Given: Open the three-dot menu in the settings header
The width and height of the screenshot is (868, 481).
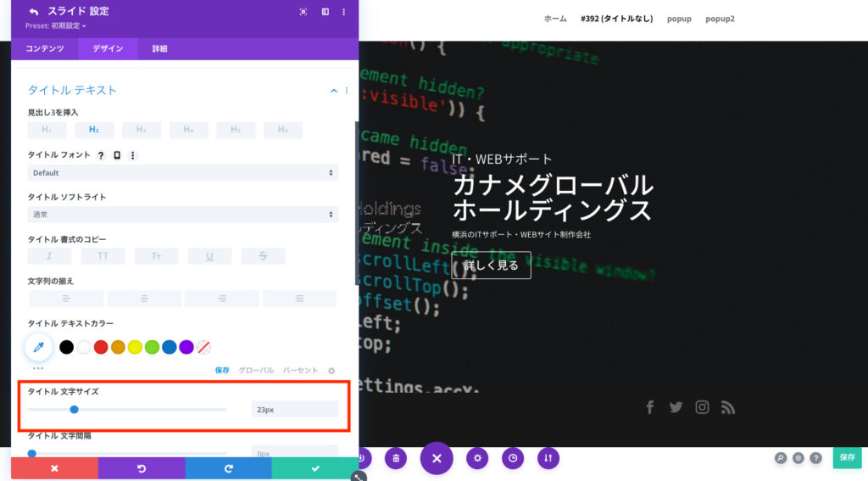Looking at the screenshot, I should (344, 12).
